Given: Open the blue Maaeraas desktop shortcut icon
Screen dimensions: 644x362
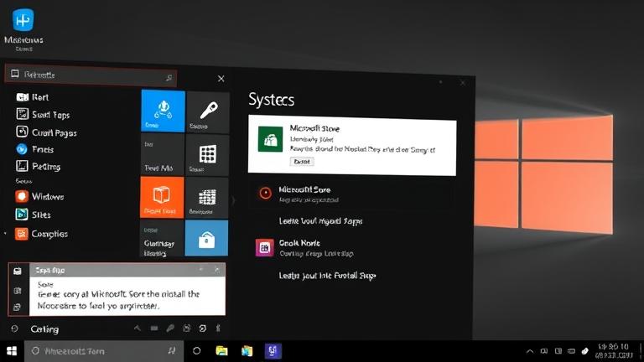Looking at the screenshot, I should coord(23,20).
